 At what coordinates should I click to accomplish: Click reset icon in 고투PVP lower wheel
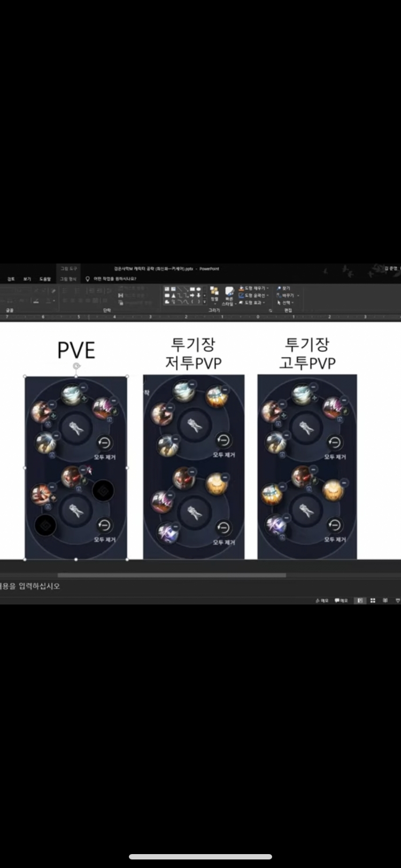pos(335,525)
